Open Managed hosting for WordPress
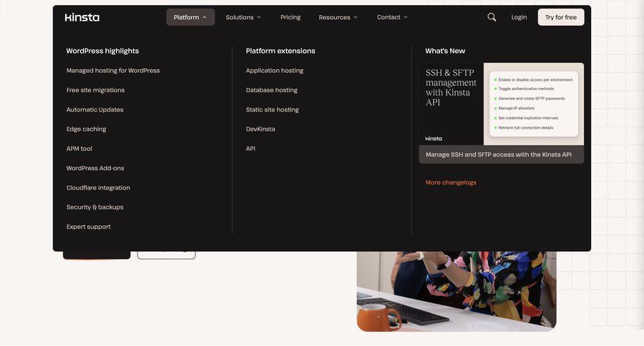Screen dimensions: 644x346 coord(113,71)
